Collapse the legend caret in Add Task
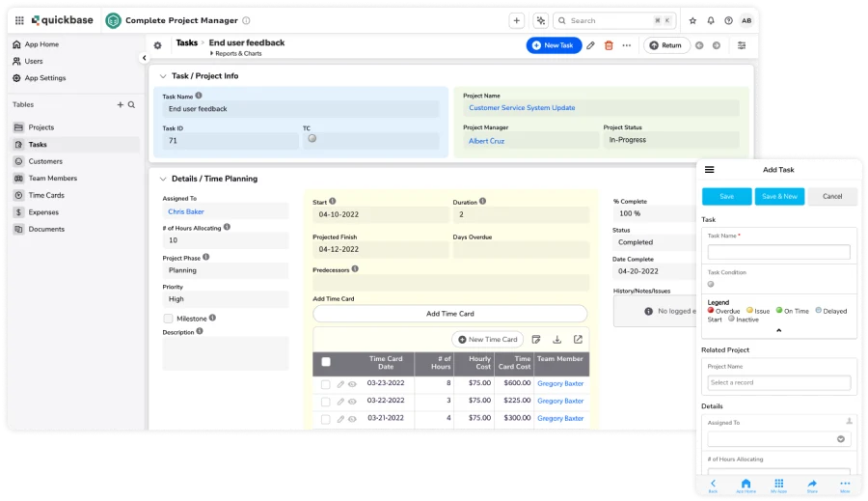868x501 pixels. [x=779, y=330]
